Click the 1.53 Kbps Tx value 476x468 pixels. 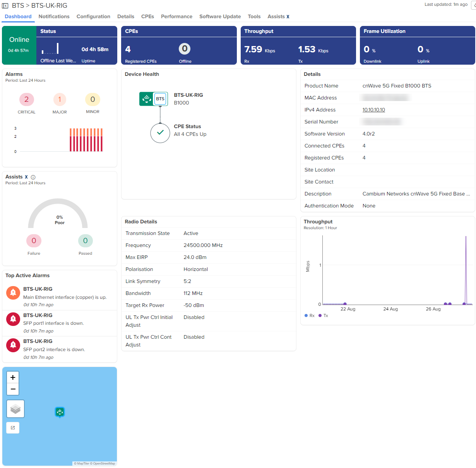pos(313,50)
